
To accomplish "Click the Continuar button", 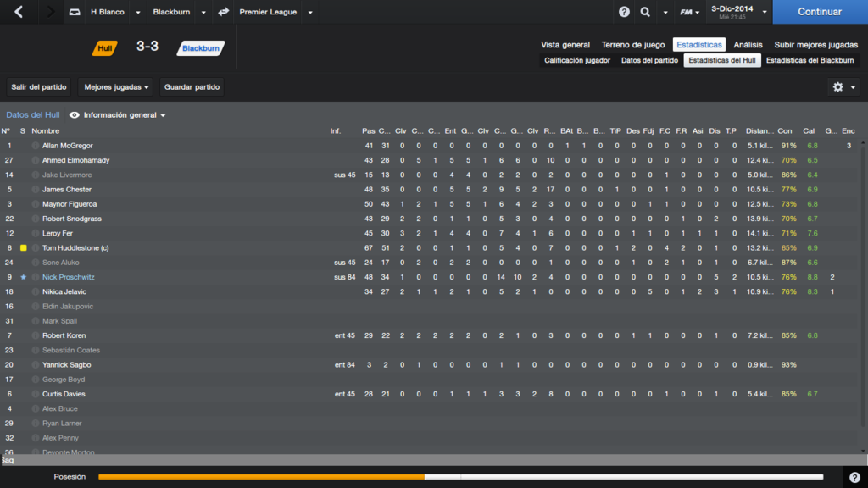I will [x=820, y=12].
